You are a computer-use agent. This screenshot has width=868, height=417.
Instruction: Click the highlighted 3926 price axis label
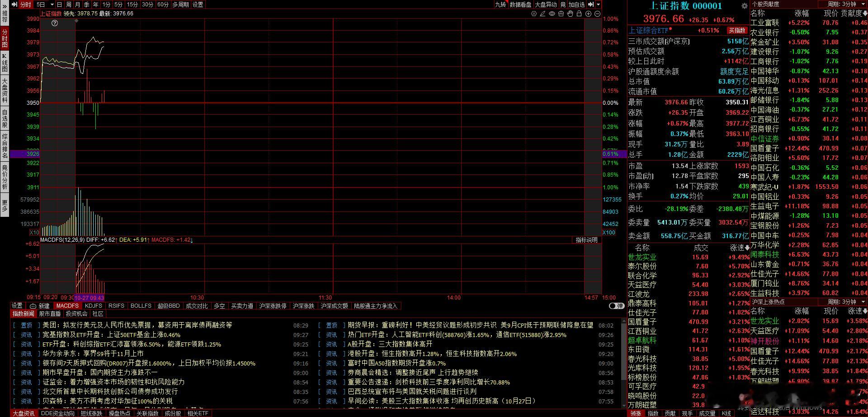(25, 154)
